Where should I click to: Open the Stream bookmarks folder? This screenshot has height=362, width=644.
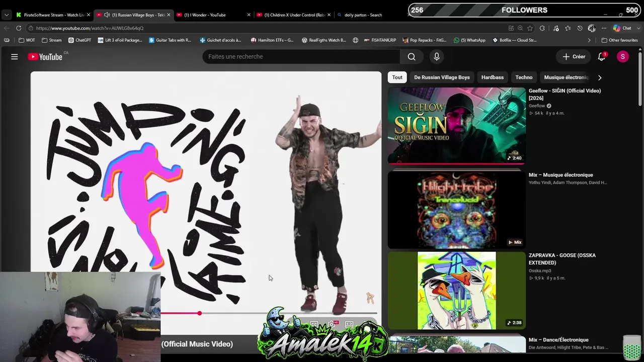click(x=52, y=40)
